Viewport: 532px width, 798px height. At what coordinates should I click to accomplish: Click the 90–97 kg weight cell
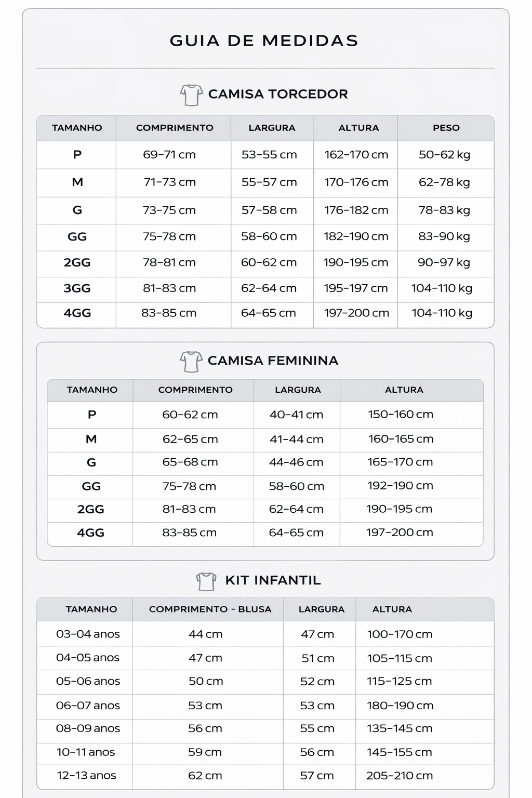click(x=444, y=262)
